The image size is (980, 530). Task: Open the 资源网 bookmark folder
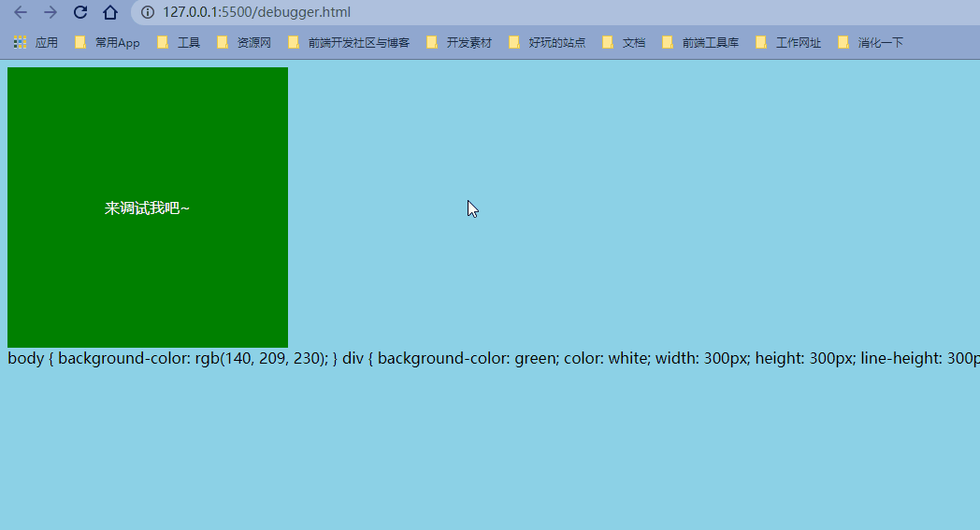[x=244, y=42]
